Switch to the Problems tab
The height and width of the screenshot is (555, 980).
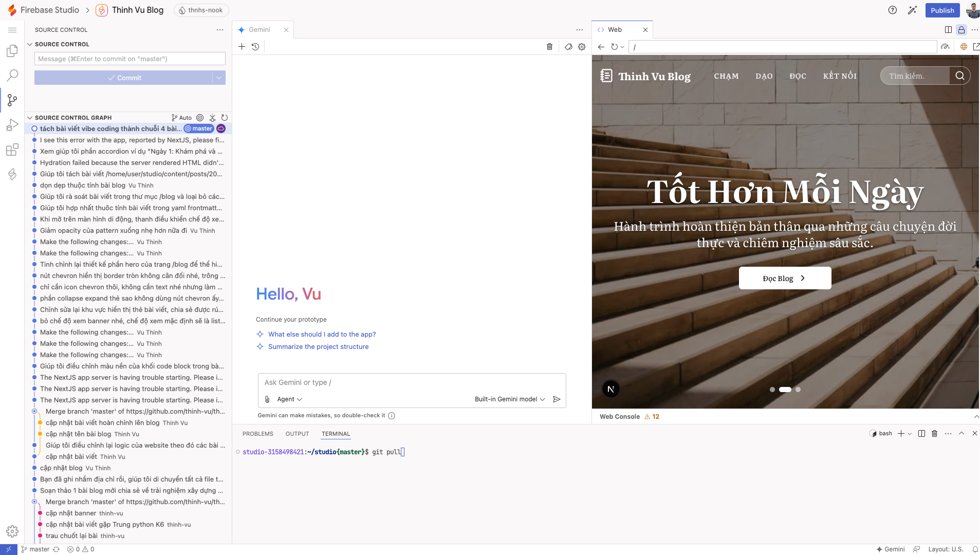[258, 434]
